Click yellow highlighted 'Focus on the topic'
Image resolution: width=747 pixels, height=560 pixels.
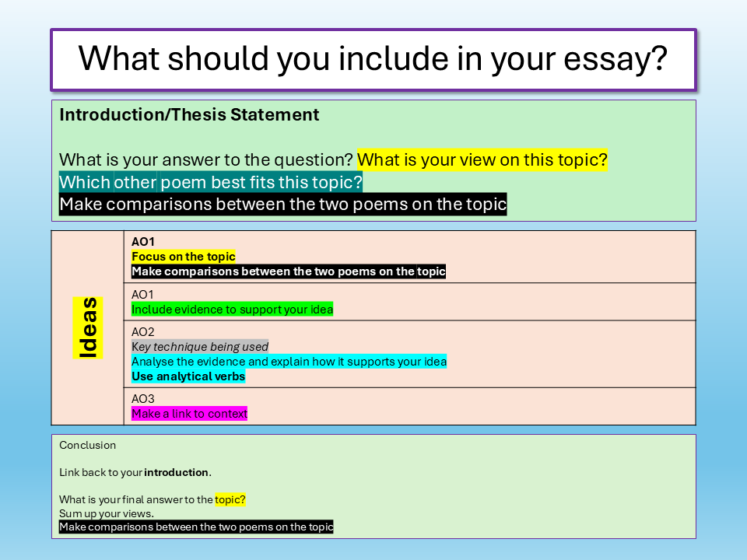184,257
